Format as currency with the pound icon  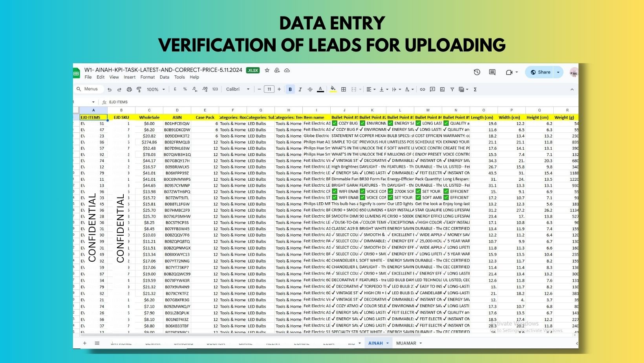175,89
